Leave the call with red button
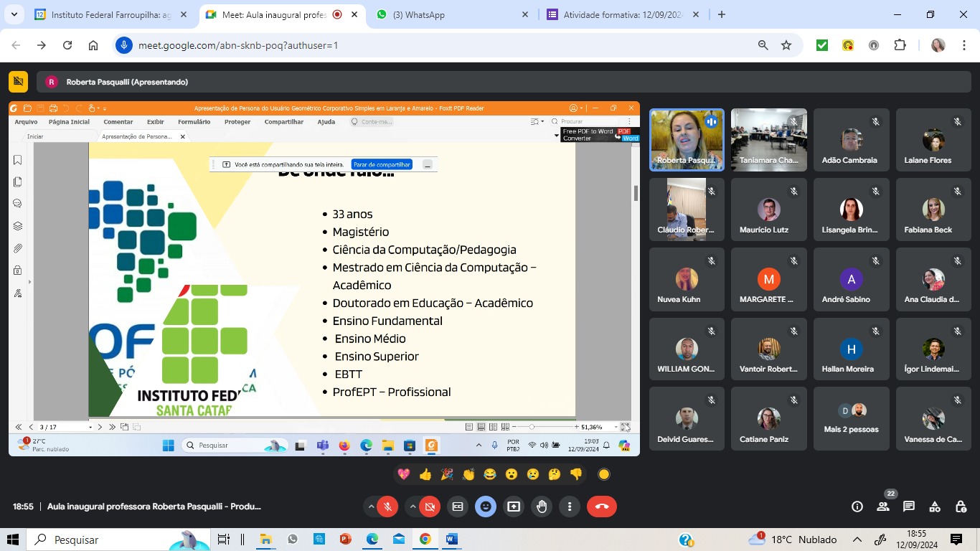Image resolution: width=980 pixels, height=551 pixels. 601,507
